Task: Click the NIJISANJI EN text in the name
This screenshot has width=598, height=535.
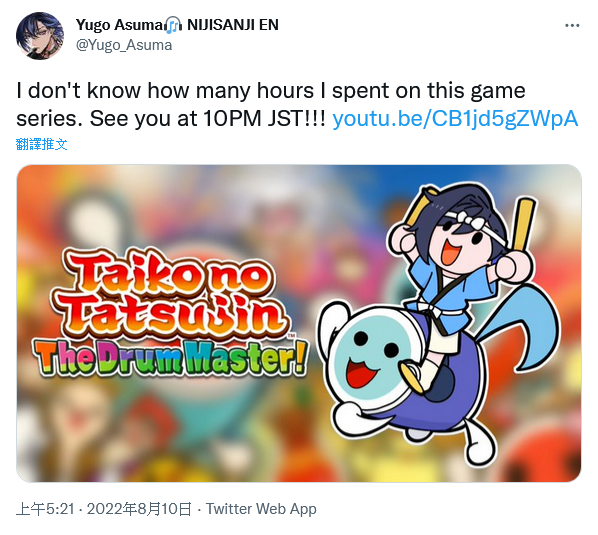Action: (233, 25)
